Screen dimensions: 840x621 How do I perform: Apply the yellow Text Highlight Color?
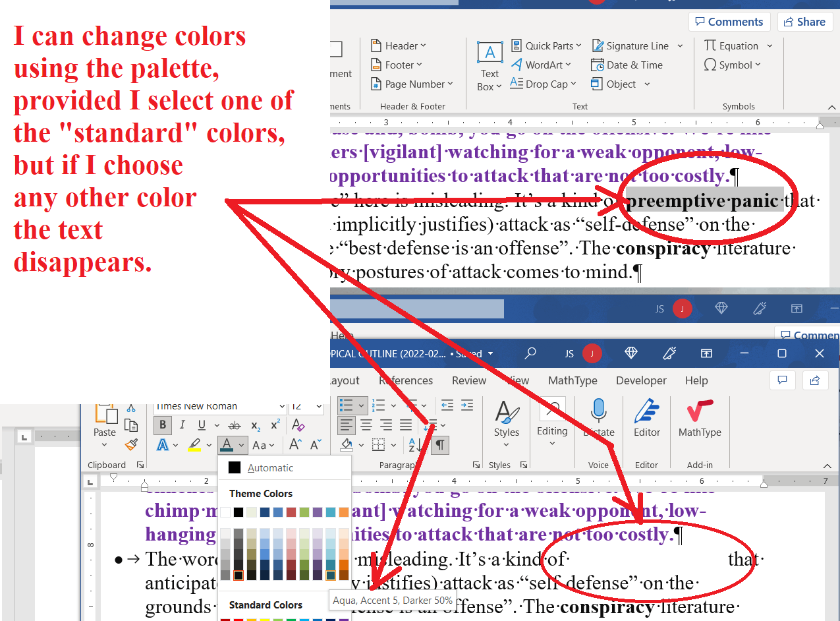click(194, 446)
